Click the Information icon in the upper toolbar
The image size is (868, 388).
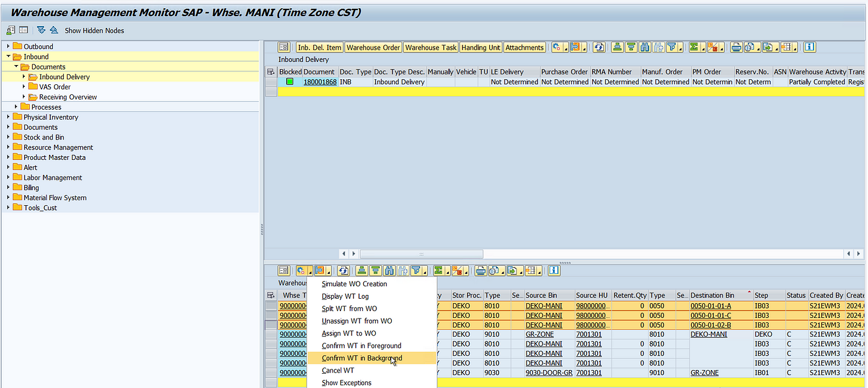(x=810, y=47)
